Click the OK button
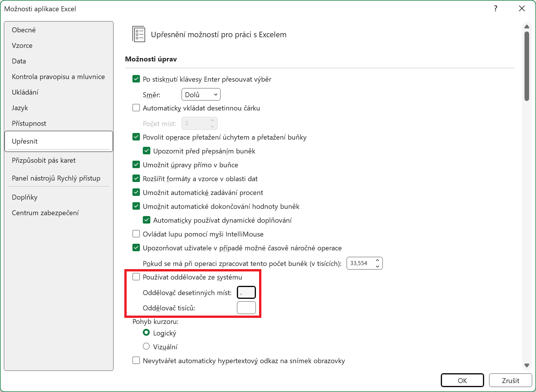The width and height of the screenshot is (536, 392). (462, 380)
